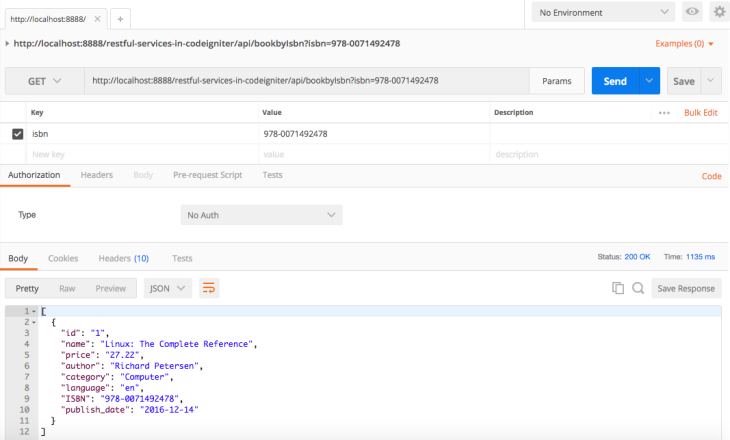Screen dimensions: 730x440
Task: Switch to the Pre-request Script tab
Action: coord(207,175)
